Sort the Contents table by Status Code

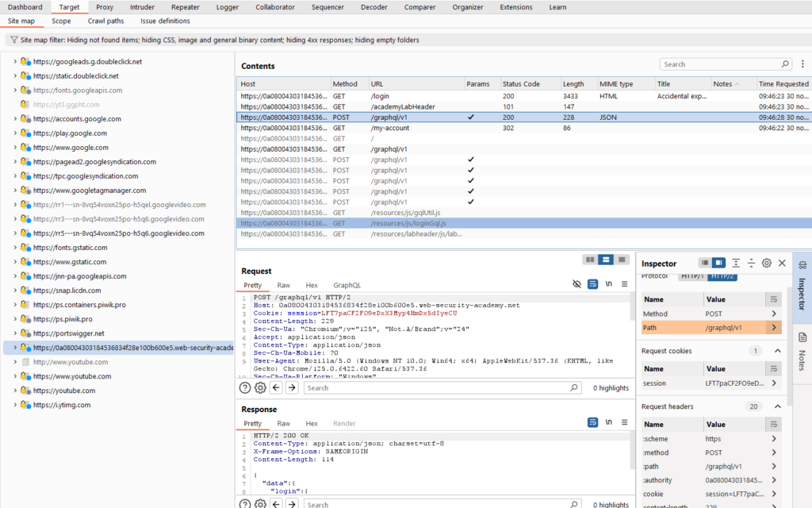[521, 83]
